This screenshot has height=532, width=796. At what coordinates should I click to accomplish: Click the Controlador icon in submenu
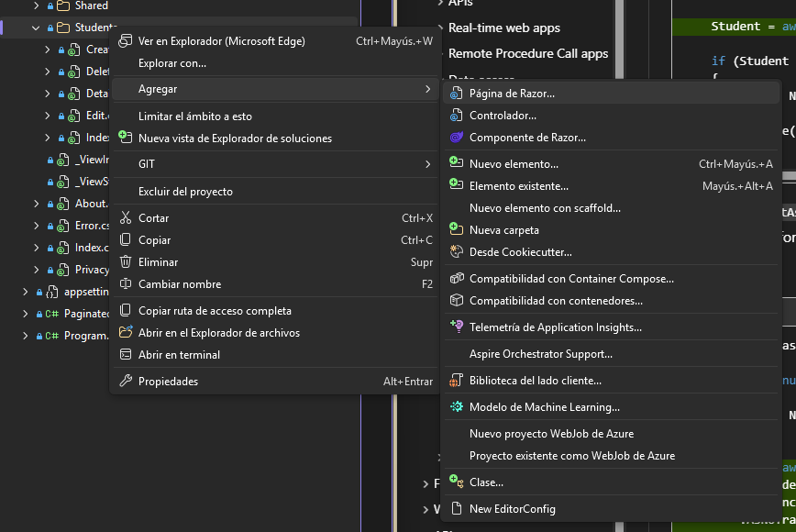457,116
